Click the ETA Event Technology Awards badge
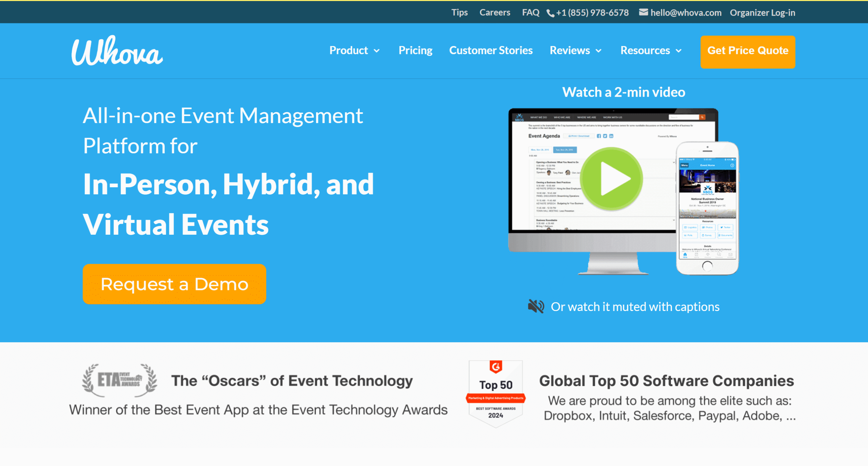 (120, 380)
